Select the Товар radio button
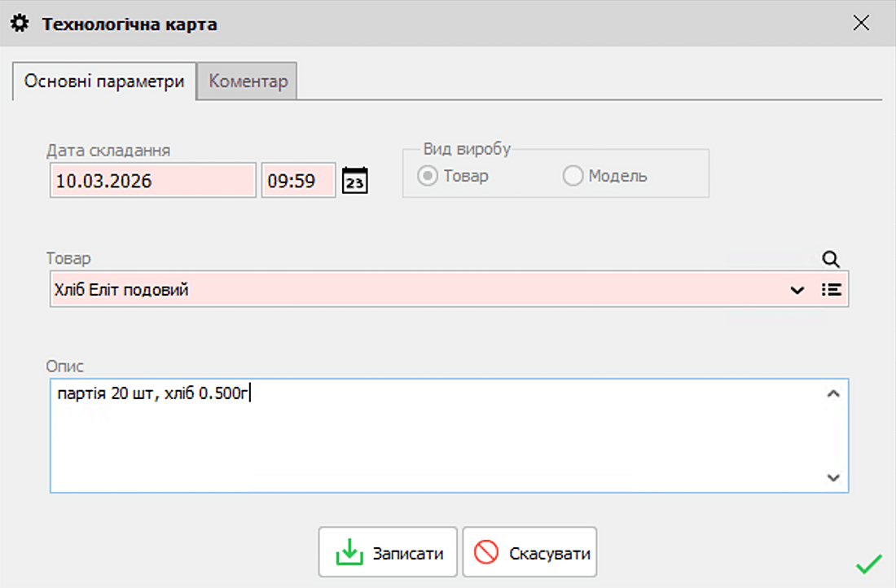The width and height of the screenshot is (896, 588). pos(428,176)
